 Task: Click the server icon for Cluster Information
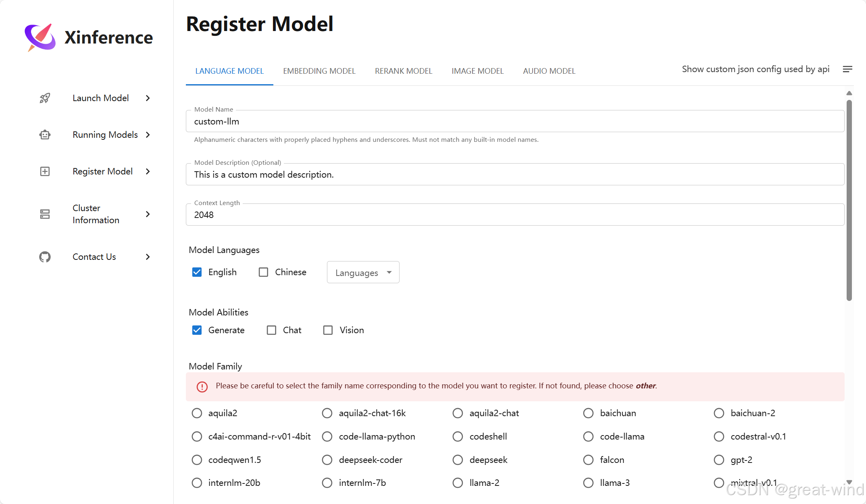(45, 214)
